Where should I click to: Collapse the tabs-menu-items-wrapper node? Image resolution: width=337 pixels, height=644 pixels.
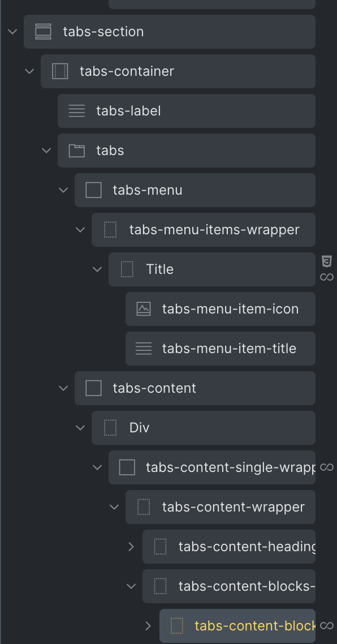80,230
